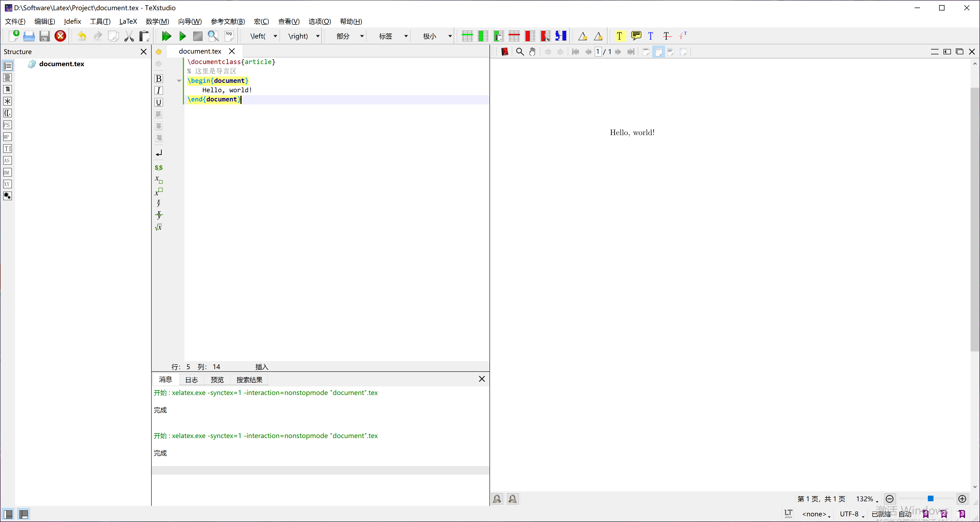Screen dimensions: 980x522
Task: Apply underline with the U icon
Action: [x=159, y=103]
